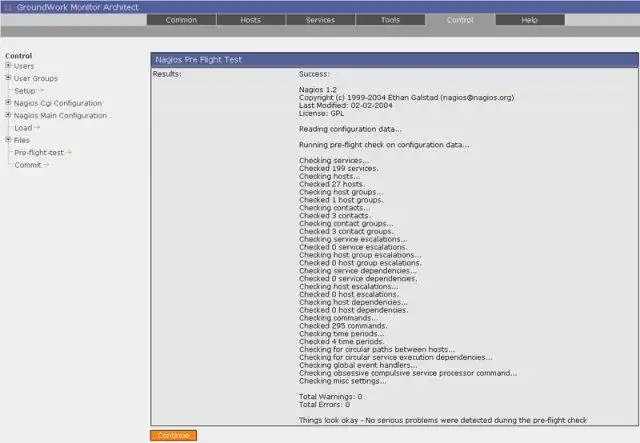Open Nagios Cgi Configuration item
This screenshot has height=443, width=640.
coord(58,103)
